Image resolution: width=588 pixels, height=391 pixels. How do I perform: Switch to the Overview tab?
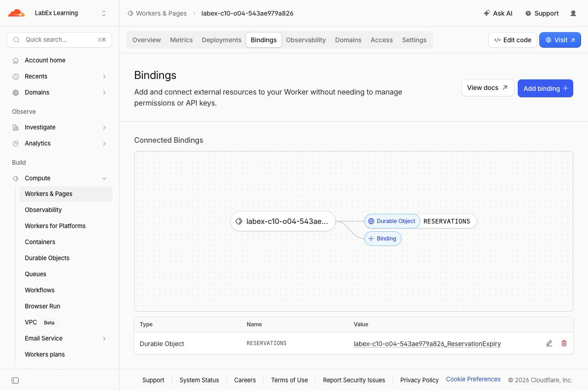tap(147, 40)
